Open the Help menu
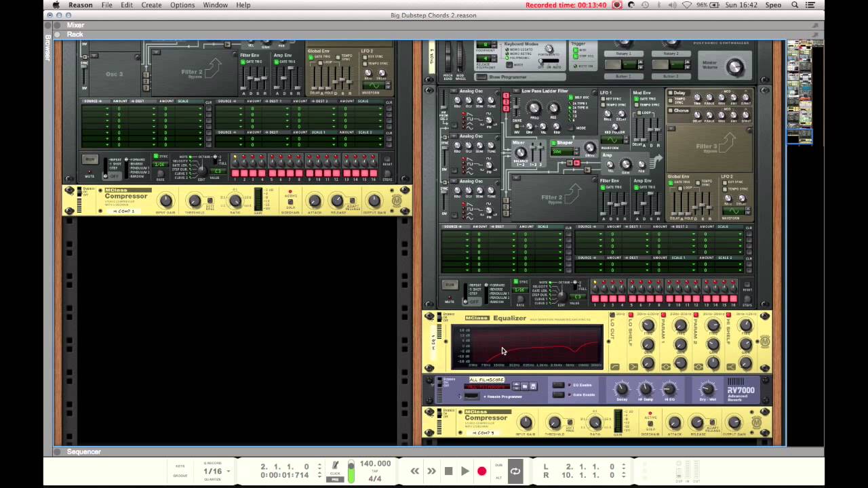 (243, 5)
